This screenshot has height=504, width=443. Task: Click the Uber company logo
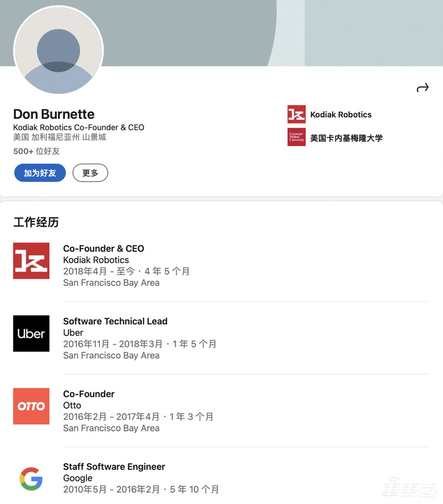(x=31, y=333)
